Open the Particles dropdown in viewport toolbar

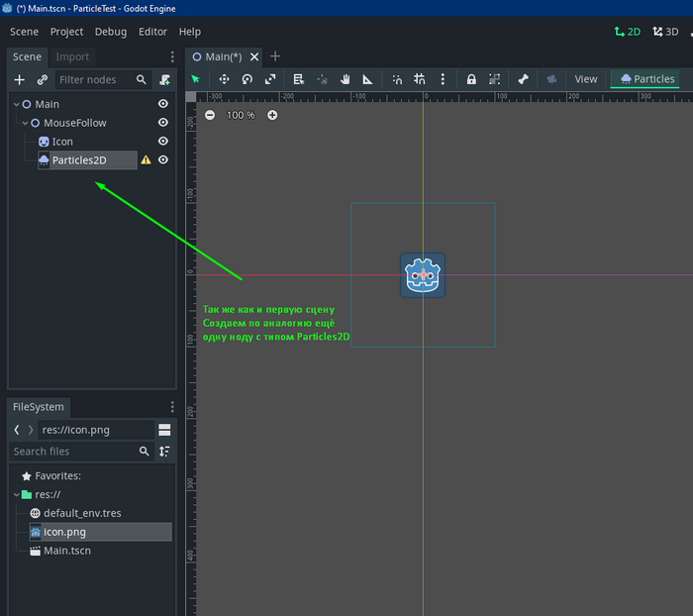[x=647, y=79]
